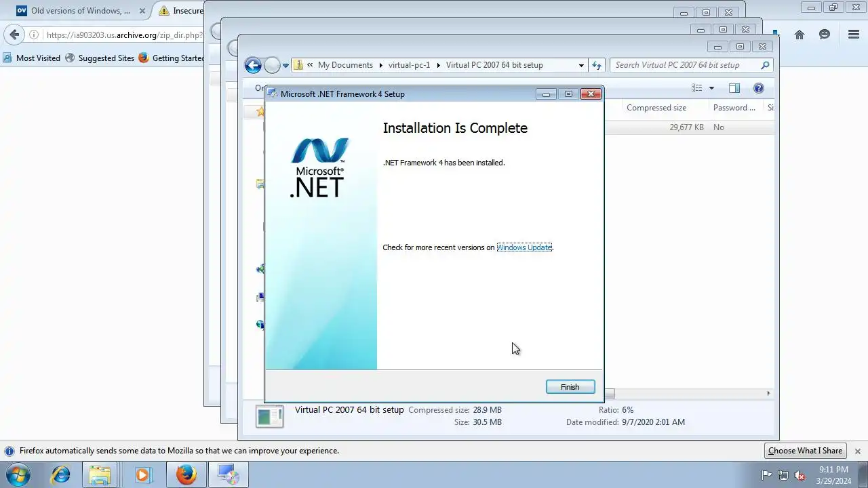Open Windows Explorer taskbar icon

[100, 475]
